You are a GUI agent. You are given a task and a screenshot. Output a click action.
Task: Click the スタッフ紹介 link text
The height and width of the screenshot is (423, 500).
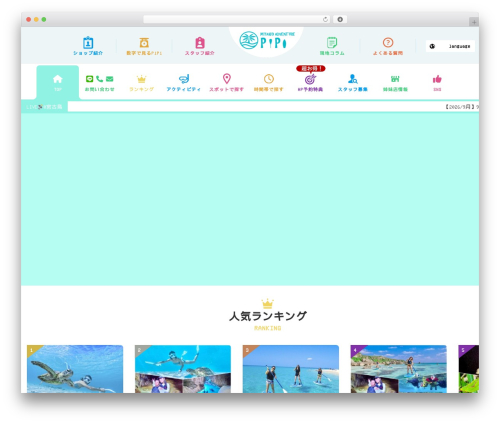point(200,53)
